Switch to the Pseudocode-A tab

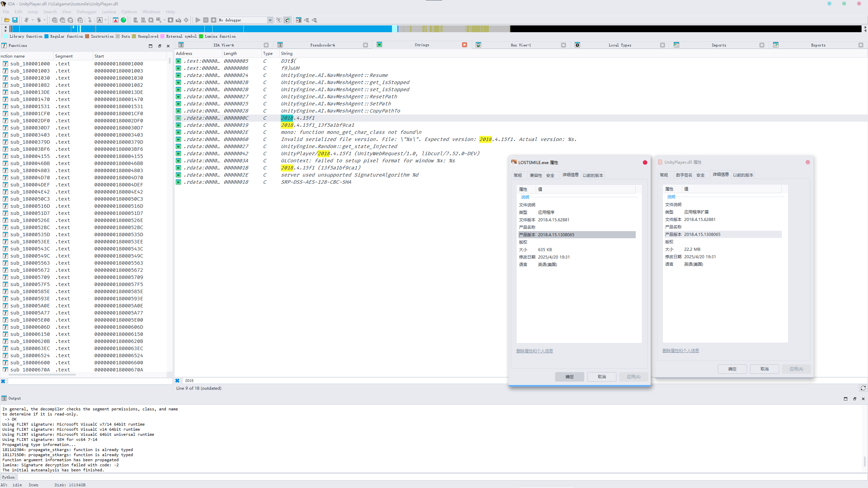pyautogui.click(x=322, y=45)
